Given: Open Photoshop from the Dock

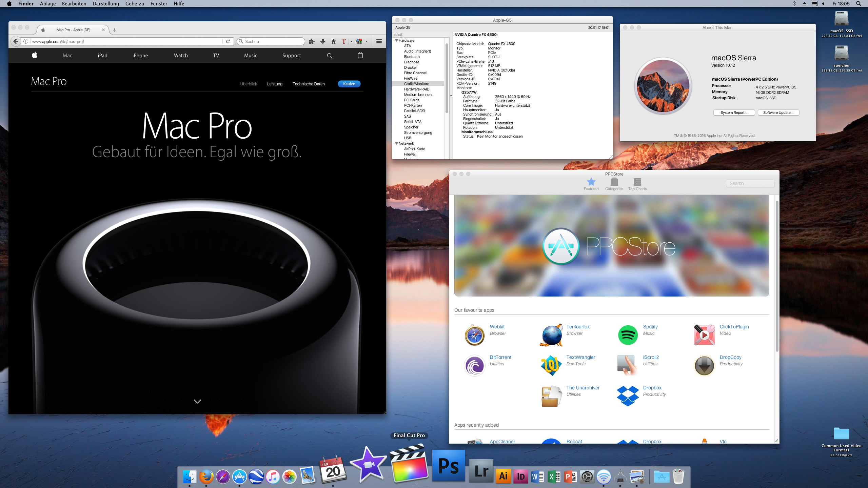Looking at the screenshot, I should coord(449,466).
